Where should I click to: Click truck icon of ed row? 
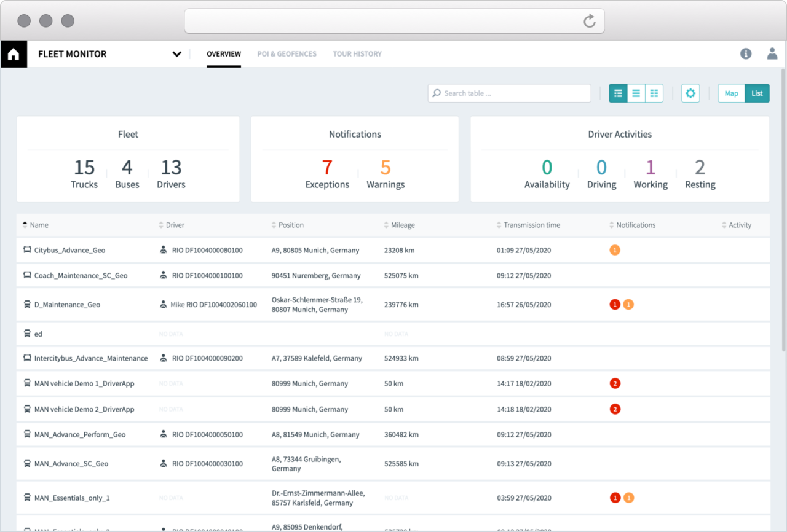[x=27, y=334]
